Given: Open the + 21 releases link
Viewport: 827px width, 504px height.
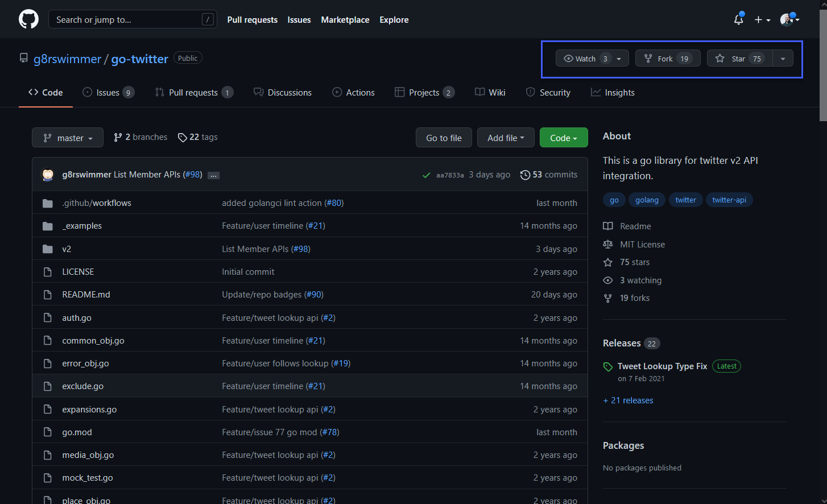Looking at the screenshot, I should [628, 400].
